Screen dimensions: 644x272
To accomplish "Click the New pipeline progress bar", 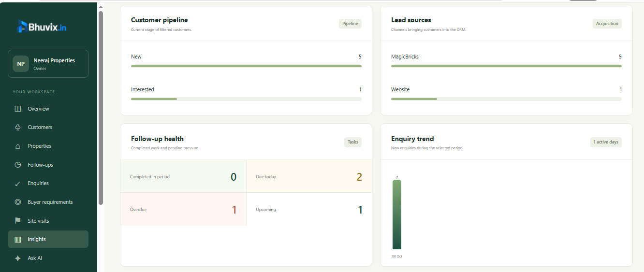I will click(246, 66).
